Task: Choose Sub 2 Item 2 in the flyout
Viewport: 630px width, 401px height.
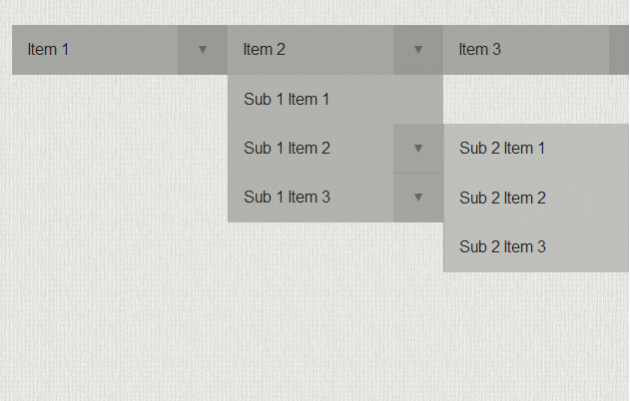Action: click(502, 198)
